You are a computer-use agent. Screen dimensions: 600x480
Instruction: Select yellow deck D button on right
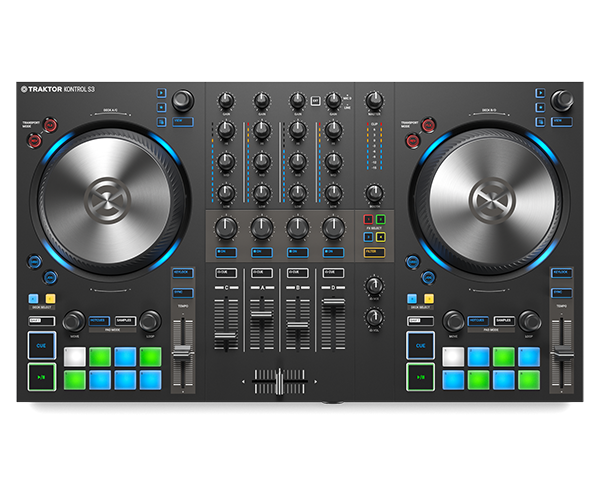429,299
